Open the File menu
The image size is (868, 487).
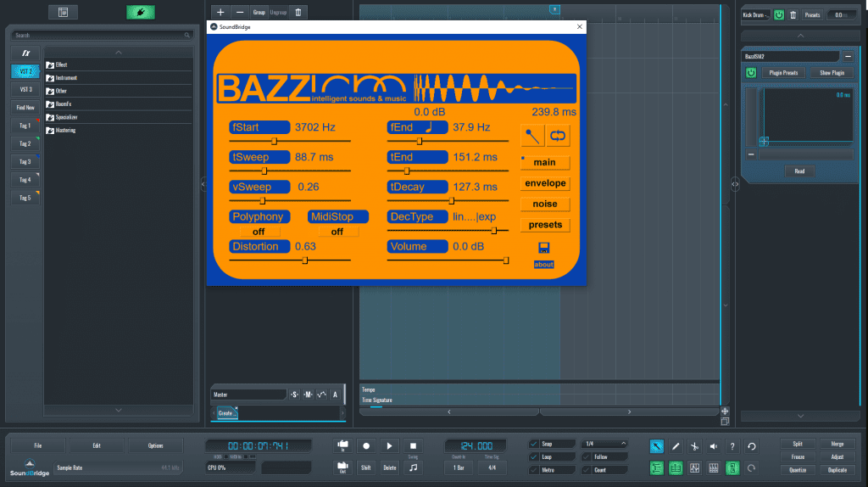coord(37,445)
